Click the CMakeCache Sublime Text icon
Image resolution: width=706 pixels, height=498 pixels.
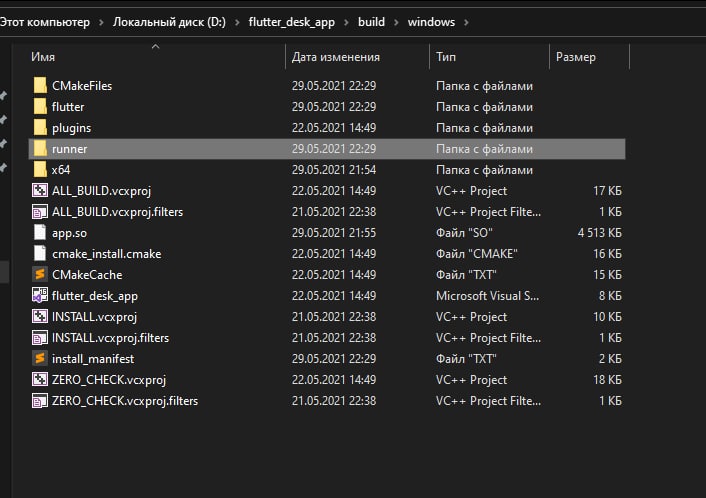tap(40, 274)
